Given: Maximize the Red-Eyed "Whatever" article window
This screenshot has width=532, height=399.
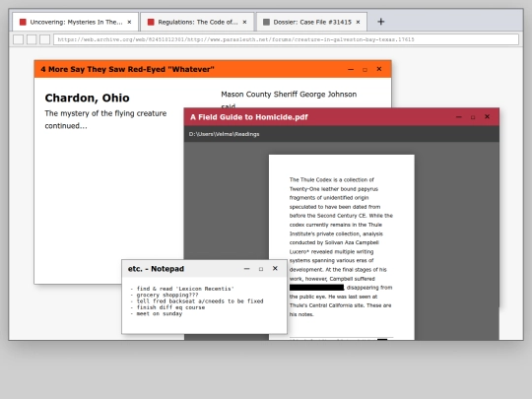Looking at the screenshot, I should click(x=366, y=70).
